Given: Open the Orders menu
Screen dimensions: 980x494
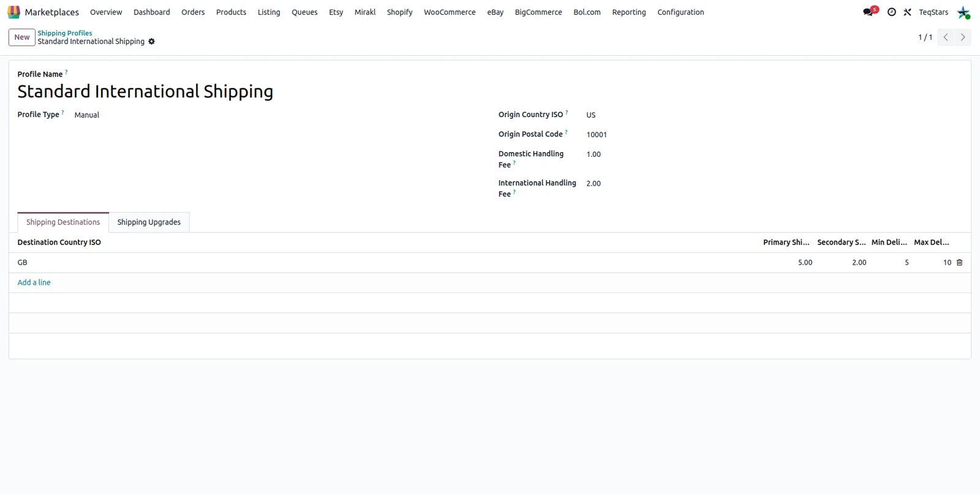Looking at the screenshot, I should click(193, 12).
